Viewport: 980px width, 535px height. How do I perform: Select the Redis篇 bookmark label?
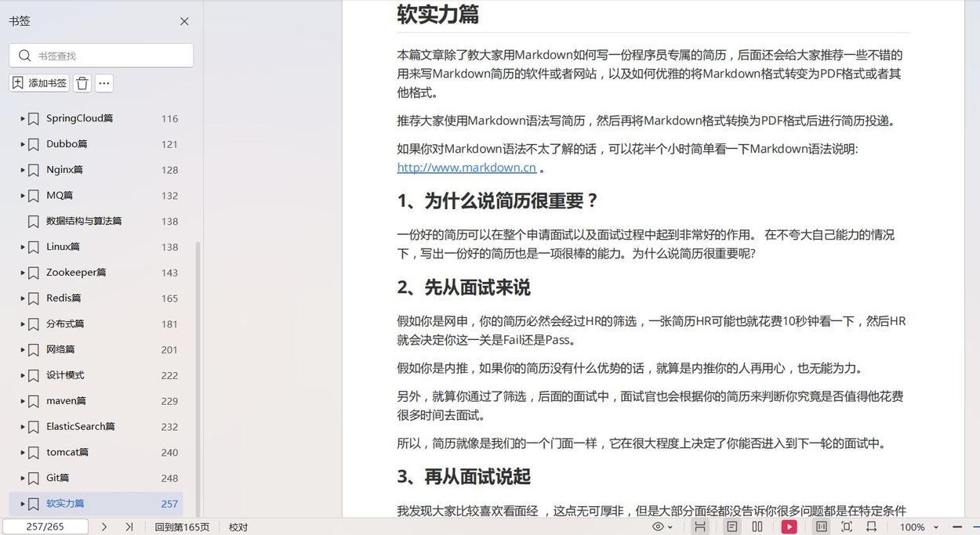64,298
